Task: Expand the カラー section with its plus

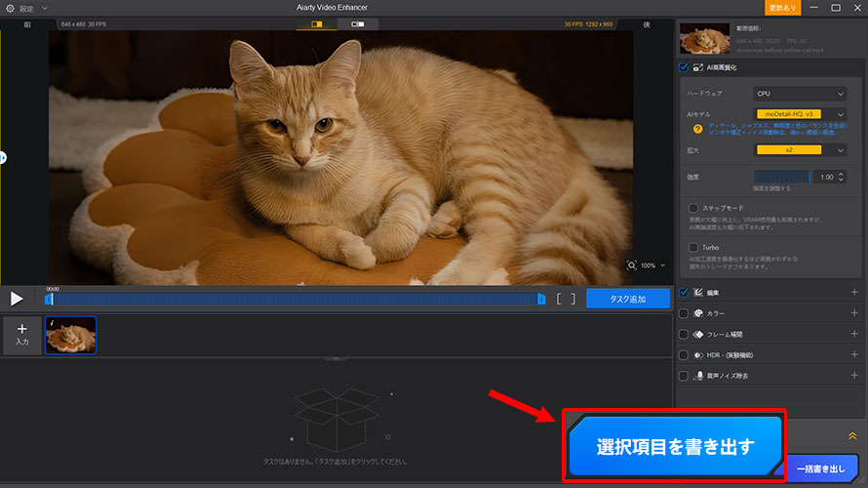Action: click(x=854, y=313)
